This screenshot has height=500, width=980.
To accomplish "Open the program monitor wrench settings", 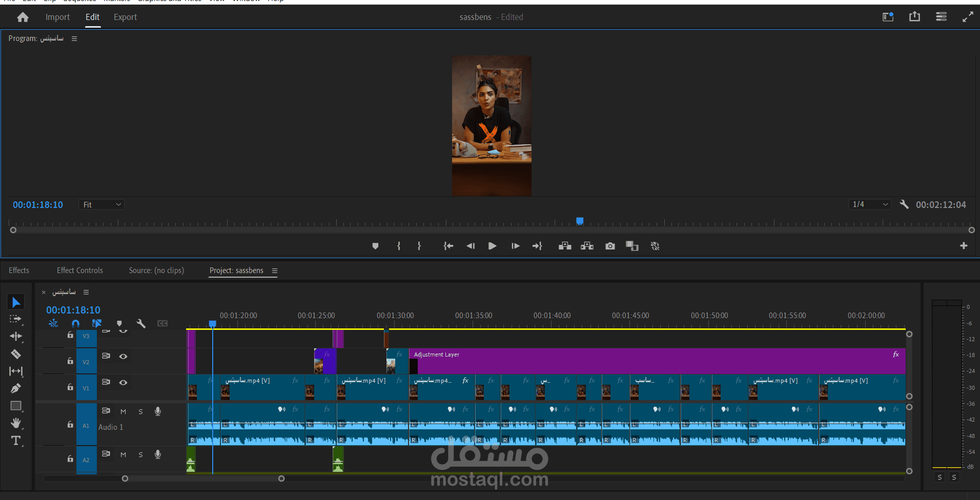I will point(904,204).
